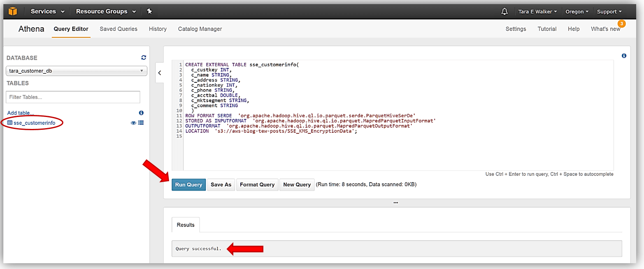The width and height of the screenshot is (644, 269).
Task: Click the AWS home cube icon
Action: coord(12,11)
